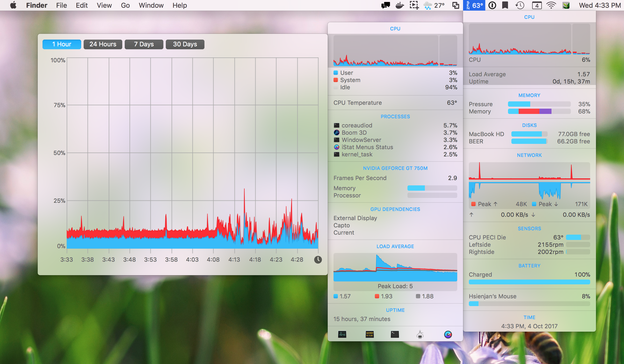This screenshot has width=624, height=364.
Task: Expand the sensors 63° menu bar item
Action: coord(474,5)
